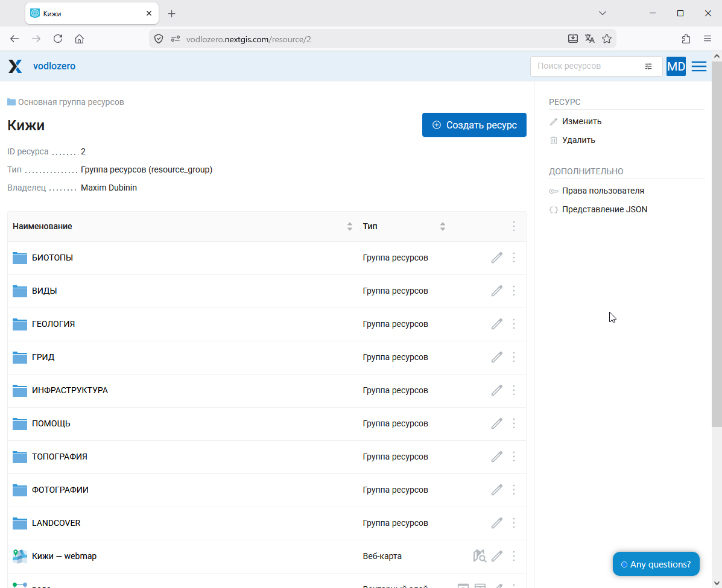
Task: Edit the ФОТОГРАФИИ group with pencil icon
Action: tap(496, 490)
